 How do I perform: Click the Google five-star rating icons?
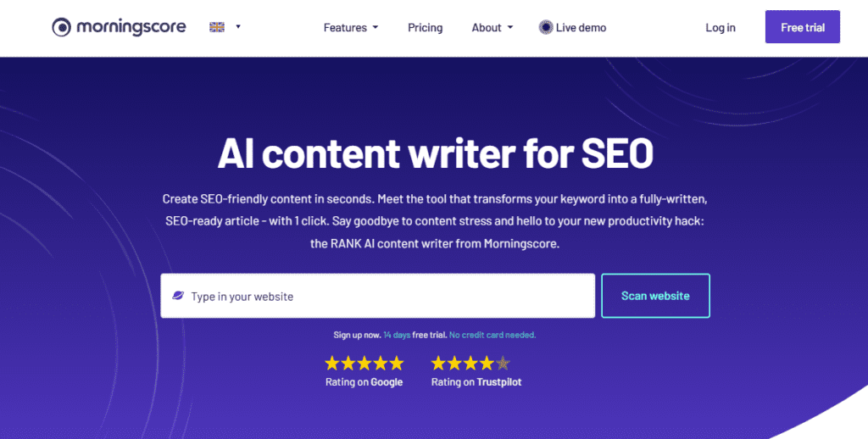click(x=364, y=364)
